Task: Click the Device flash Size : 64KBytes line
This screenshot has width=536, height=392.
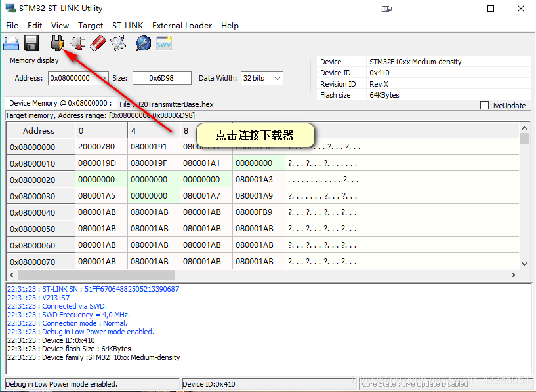Action: pyautogui.click(x=69, y=349)
